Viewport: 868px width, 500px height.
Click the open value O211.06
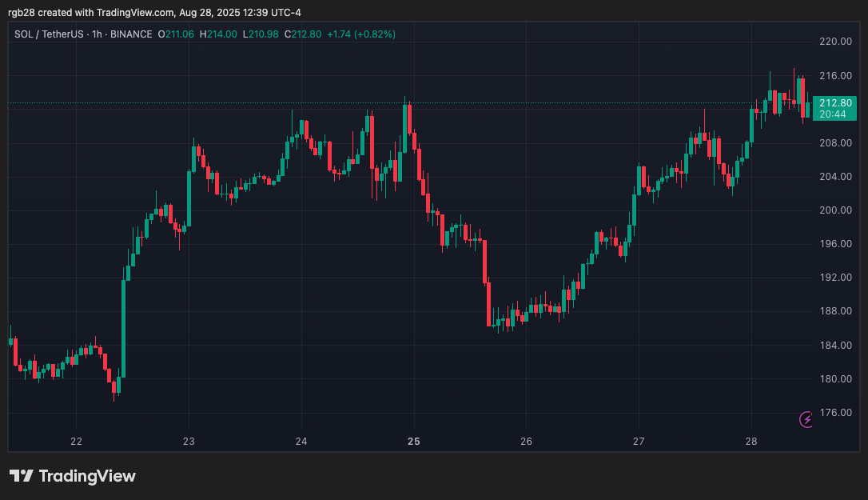pyautogui.click(x=177, y=34)
